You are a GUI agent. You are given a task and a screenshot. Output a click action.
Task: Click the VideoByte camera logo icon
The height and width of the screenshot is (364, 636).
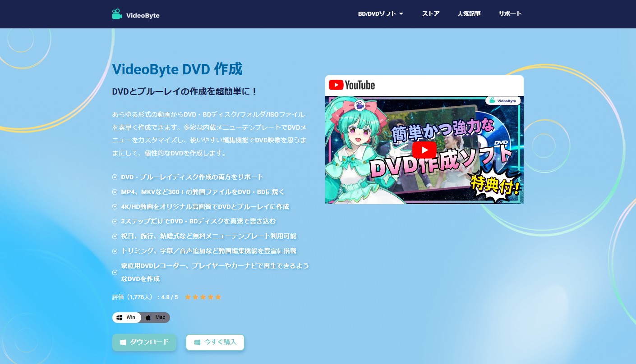(117, 14)
